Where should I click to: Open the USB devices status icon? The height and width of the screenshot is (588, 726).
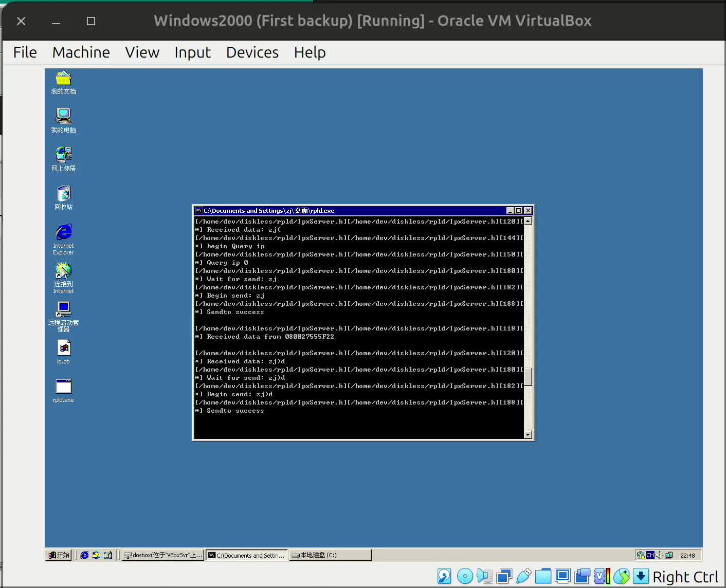pos(523,576)
